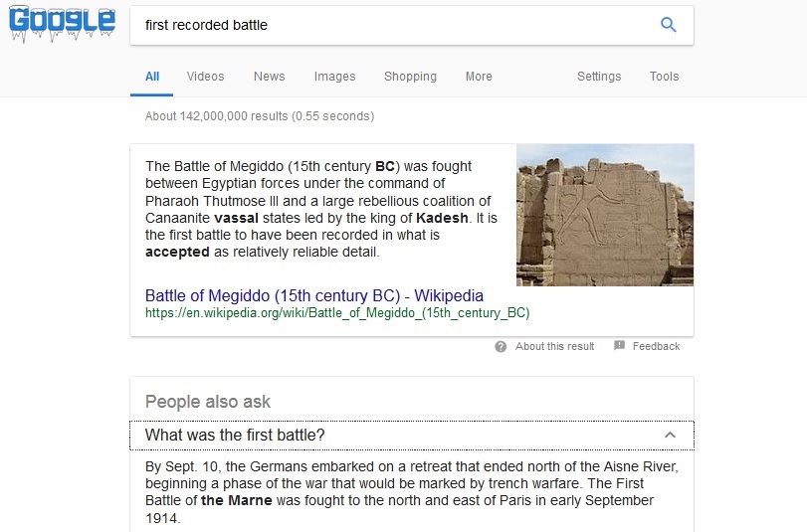Switch to the Videos tab
This screenshot has height=532, width=807.
(205, 77)
